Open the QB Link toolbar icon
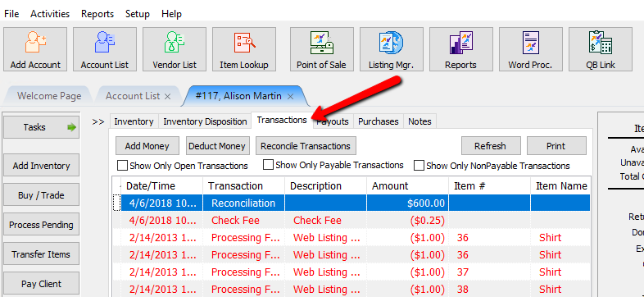The width and height of the screenshot is (644, 297). coord(600,49)
